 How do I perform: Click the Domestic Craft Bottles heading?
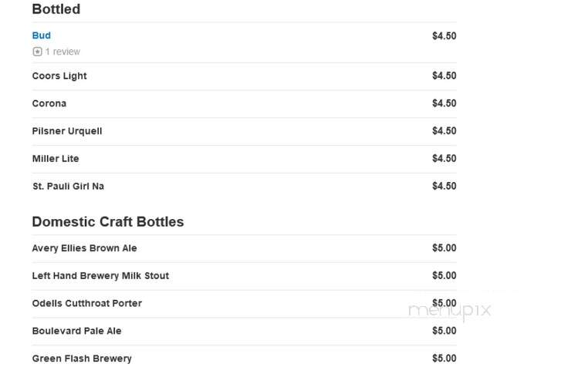coord(108,222)
